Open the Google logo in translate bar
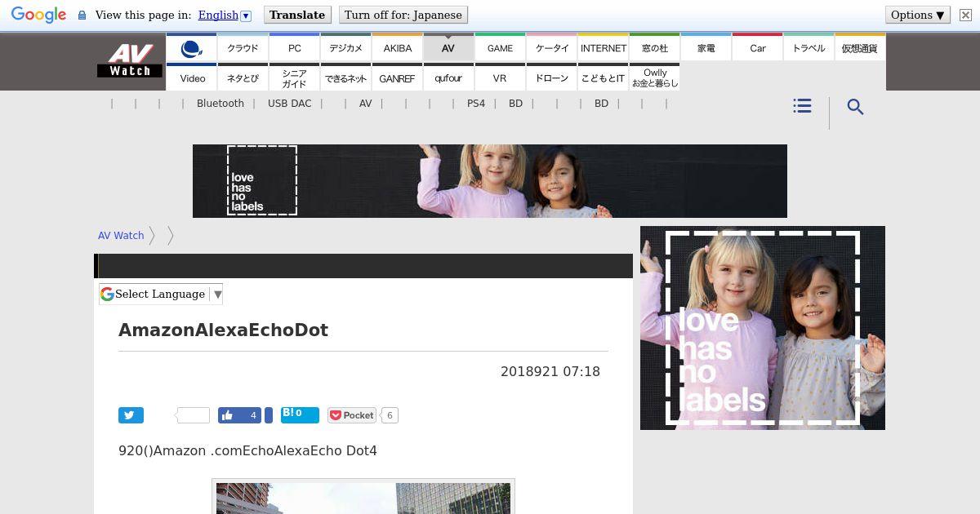This screenshot has width=980, height=514. [38, 15]
